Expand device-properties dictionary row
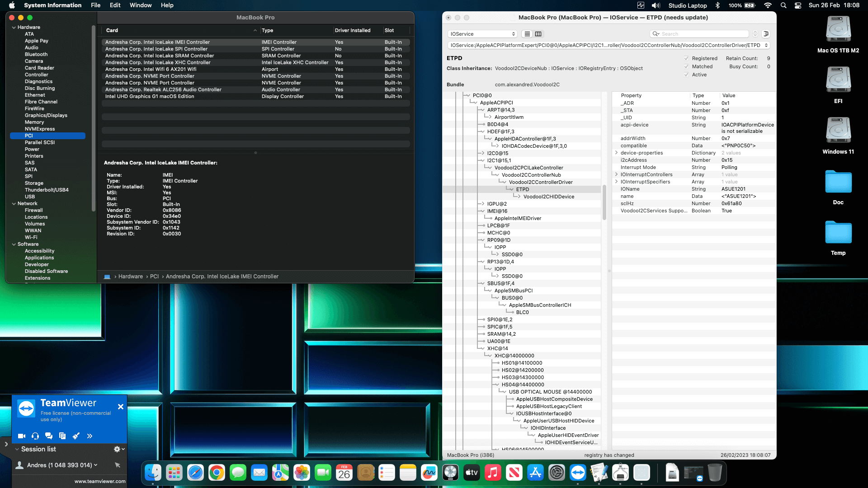This screenshot has height=488, width=868. pyautogui.click(x=616, y=153)
